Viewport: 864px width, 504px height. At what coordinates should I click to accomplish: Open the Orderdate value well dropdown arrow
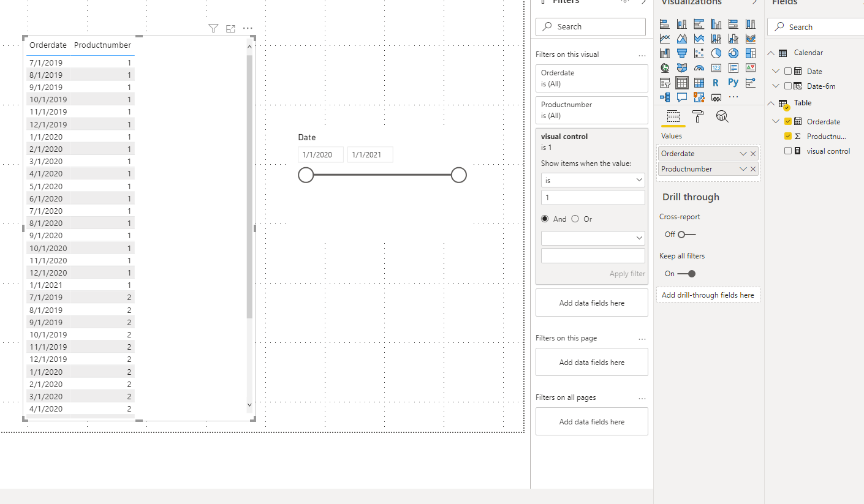[x=743, y=154]
